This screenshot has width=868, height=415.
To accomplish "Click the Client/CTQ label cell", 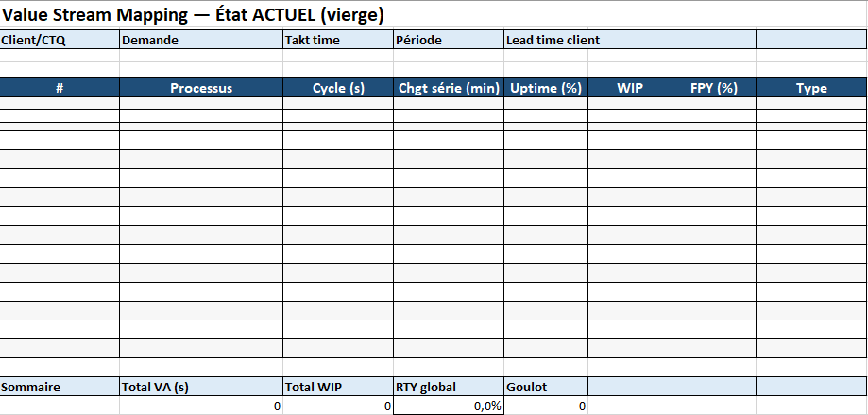I will click(x=60, y=40).
